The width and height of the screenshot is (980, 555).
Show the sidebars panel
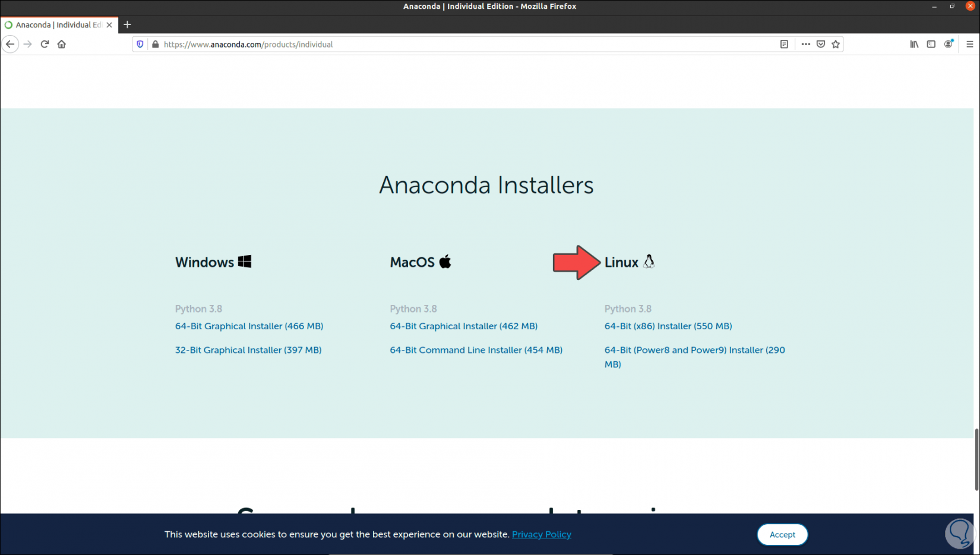pyautogui.click(x=931, y=44)
